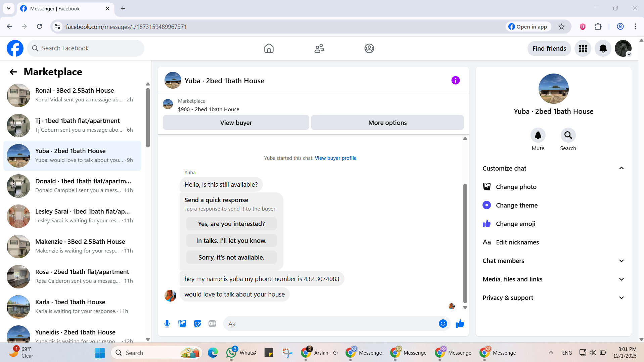Expand the Chat members section
Image resolution: width=644 pixels, height=362 pixels.
click(553, 261)
